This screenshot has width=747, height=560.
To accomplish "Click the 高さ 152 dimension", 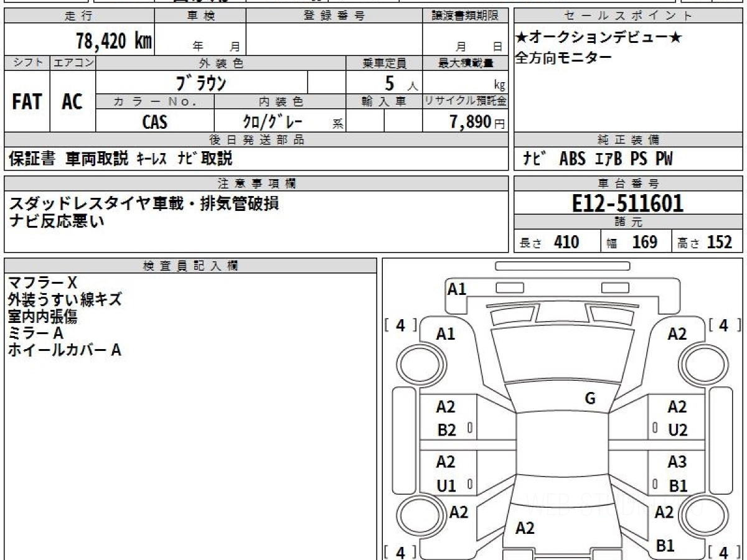I will [x=704, y=243].
